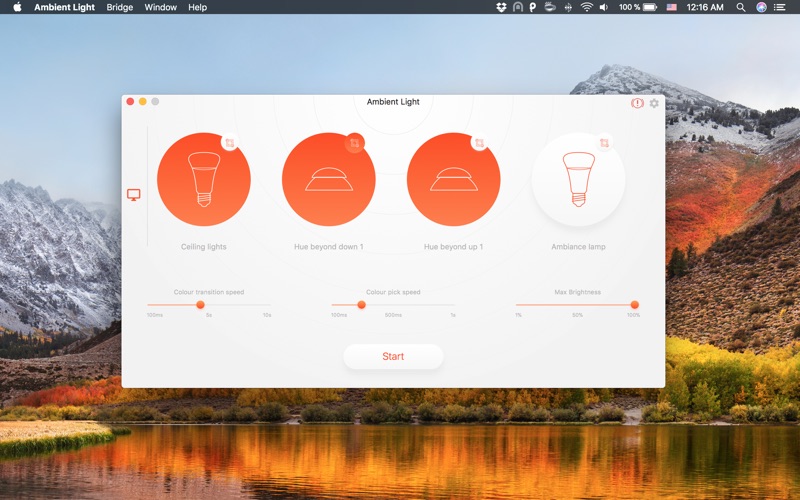800x500 pixels.
Task: Click the volume icon in menu bar
Action: coord(604,7)
